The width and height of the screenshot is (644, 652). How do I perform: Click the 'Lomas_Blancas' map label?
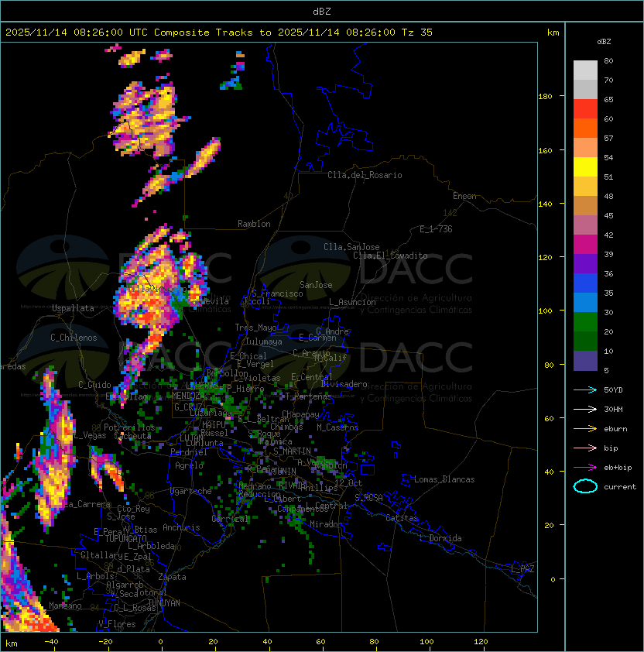point(444,479)
